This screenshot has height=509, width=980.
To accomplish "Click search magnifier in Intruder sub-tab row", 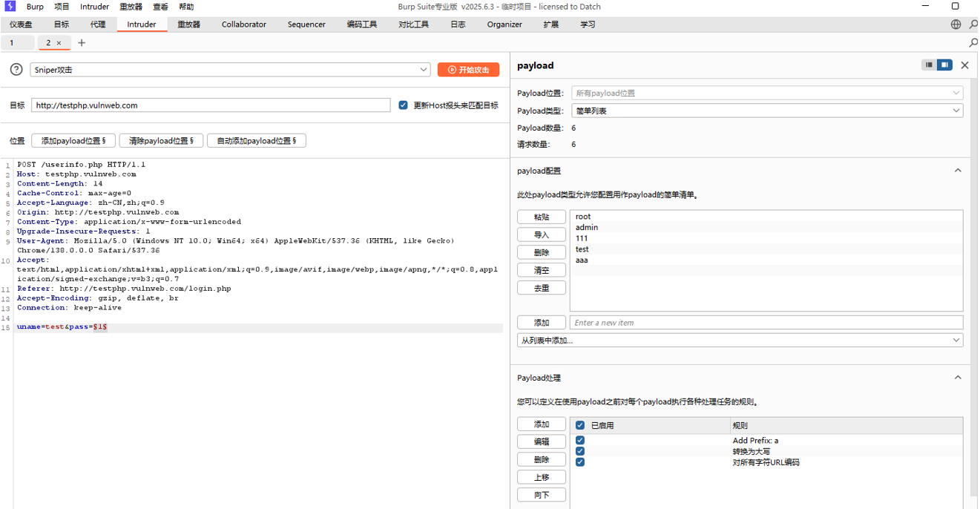I will click(x=973, y=43).
